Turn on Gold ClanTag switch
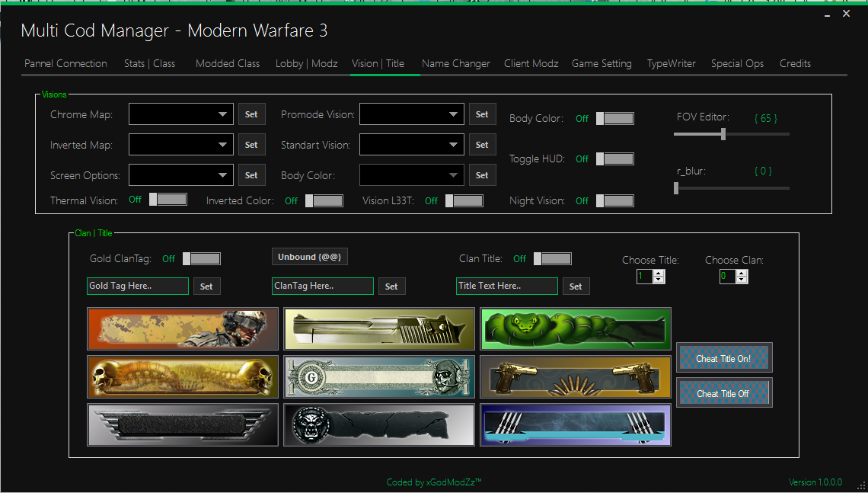 (x=202, y=258)
